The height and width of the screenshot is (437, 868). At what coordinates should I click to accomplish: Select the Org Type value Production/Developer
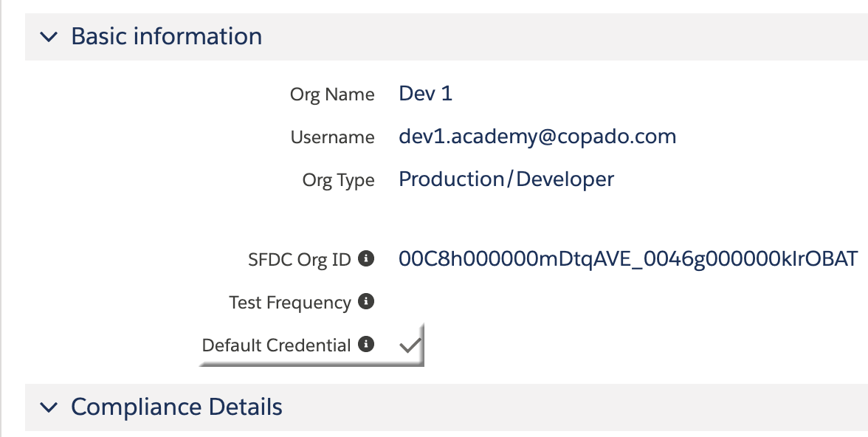click(506, 179)
